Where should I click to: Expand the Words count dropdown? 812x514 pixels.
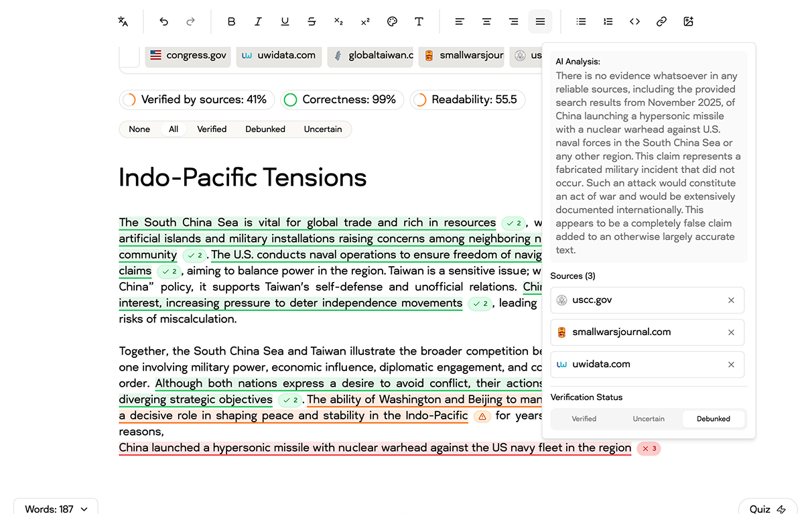click(x=56, y=509)
